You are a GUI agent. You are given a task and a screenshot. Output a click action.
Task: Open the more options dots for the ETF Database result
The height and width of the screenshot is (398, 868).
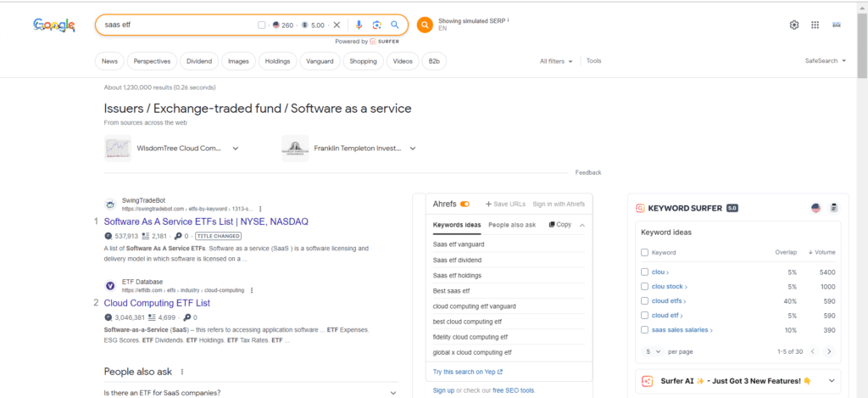pos(252,290)
